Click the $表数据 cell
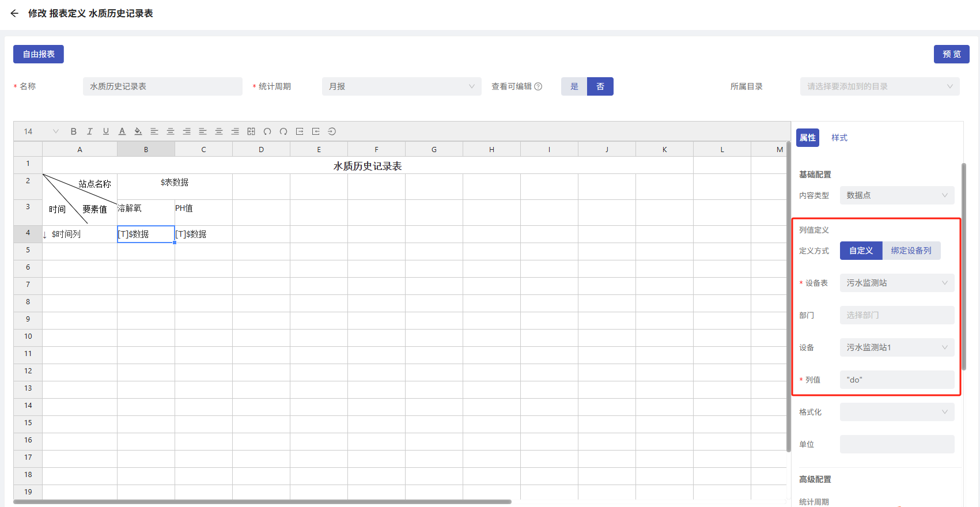 (175, 187)
